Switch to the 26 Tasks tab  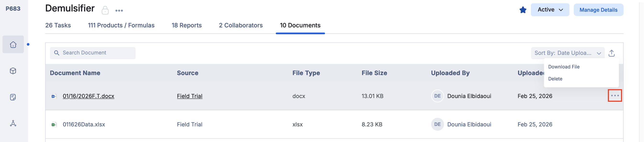point(58,25)
